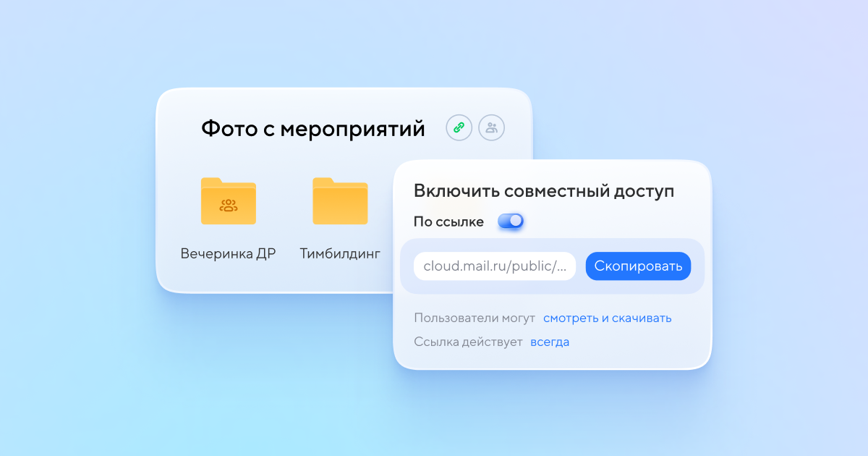Disable the По ссылке sharing toggle
The image size is (868, 456).
[x=511, y=221]
